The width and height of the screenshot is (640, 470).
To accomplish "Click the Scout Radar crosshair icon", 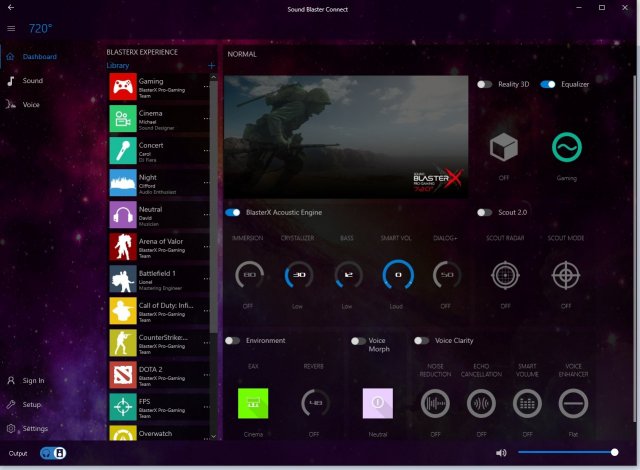I will point(505,274).
